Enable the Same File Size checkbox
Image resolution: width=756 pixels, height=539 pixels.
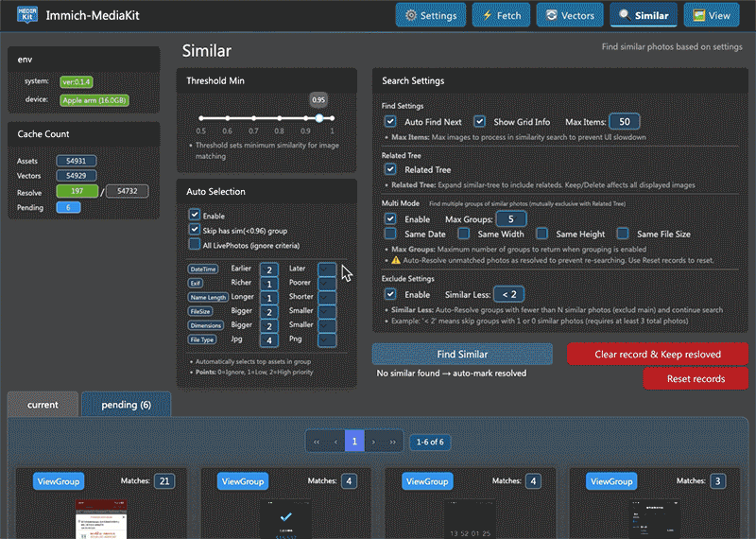[x=623, y=234]
